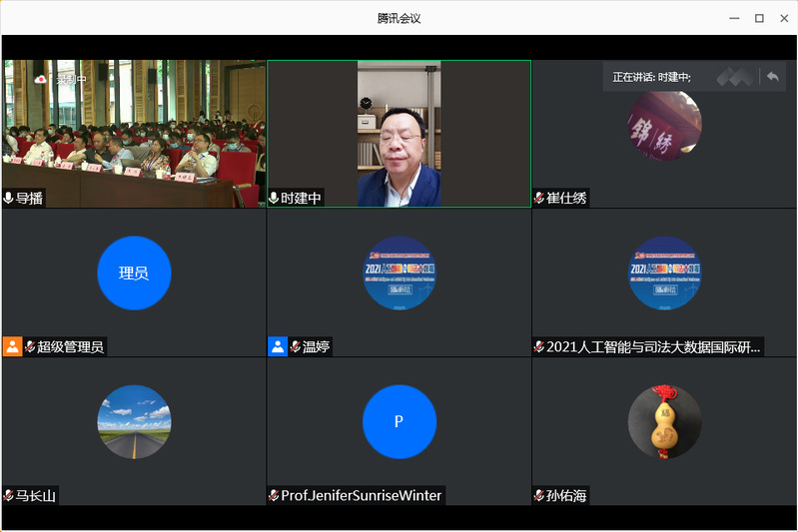
Task: Click the muted mic icon beside 马长山
Action: [x=9, y=495]
